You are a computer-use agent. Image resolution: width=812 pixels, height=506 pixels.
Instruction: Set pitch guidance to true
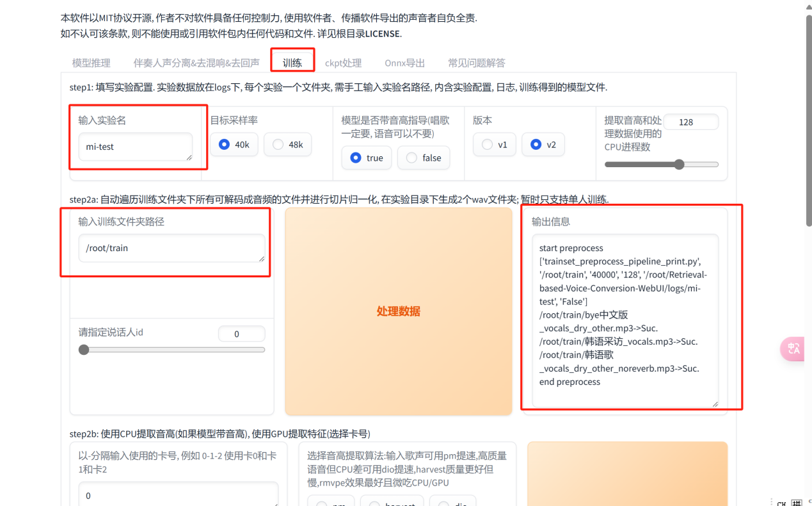point(367,158)
